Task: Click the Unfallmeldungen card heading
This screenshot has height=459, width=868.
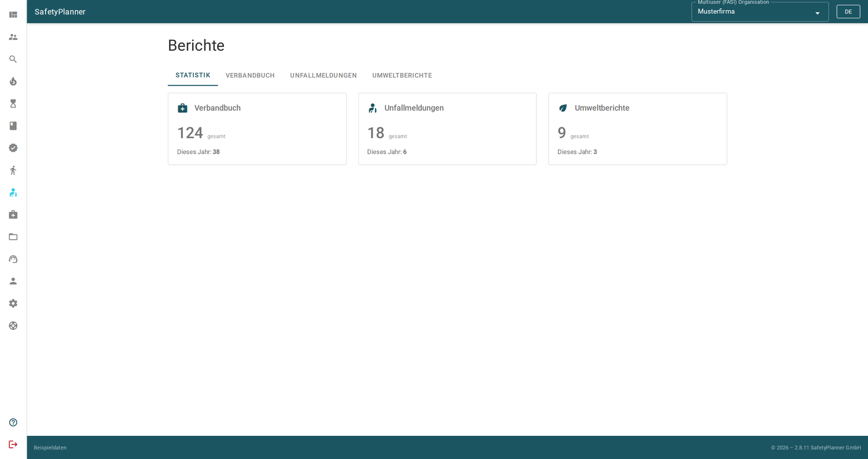Action: (414, 108)
